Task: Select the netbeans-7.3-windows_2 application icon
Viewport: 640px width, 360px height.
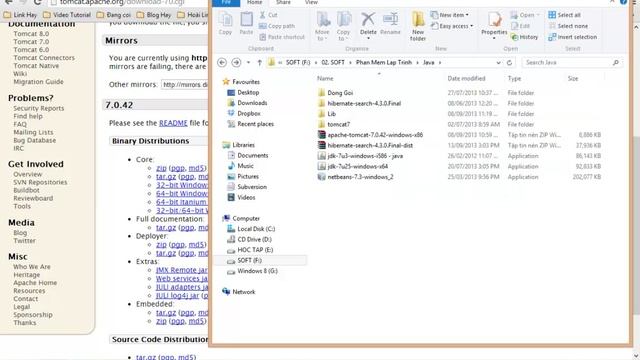Action: (322, 177)
